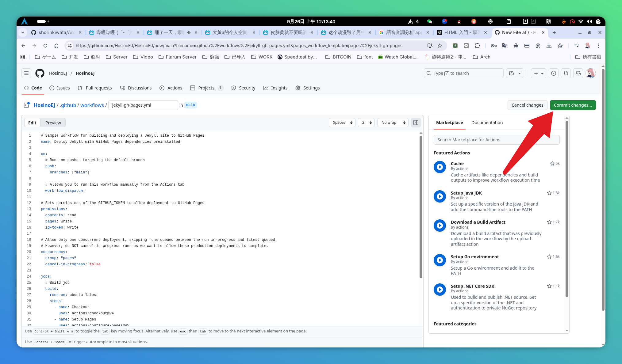This screenshot has height=364, width=622.
Task: Open the Spaces indent mode dropdown
Action: [x=342, y=123]
